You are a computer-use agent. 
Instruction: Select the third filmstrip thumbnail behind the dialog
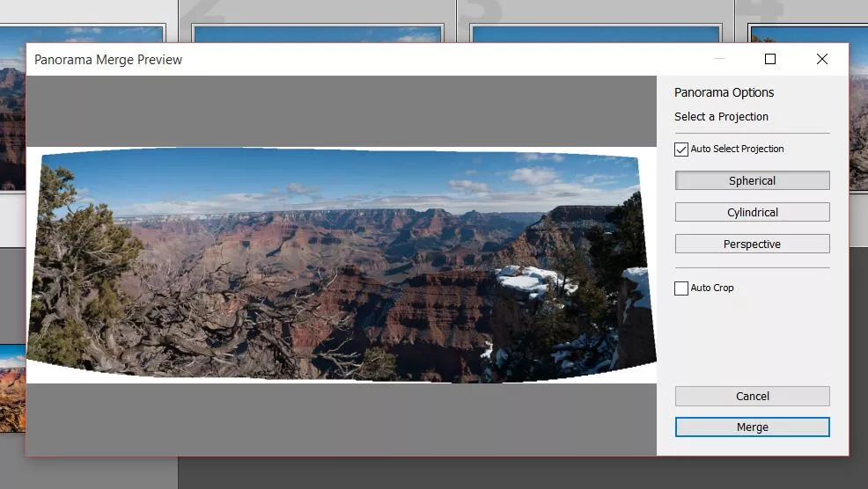[x=596, y=33]
